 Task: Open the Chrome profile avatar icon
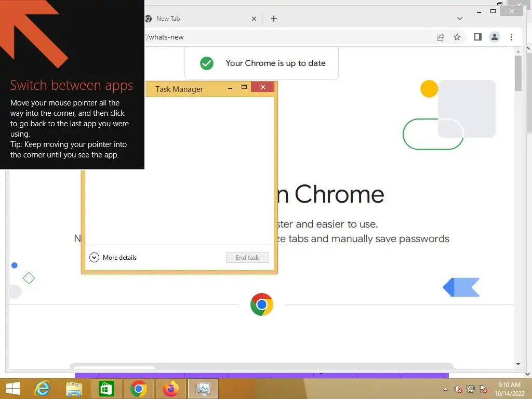pyautogui.click(x=495, y=37)
